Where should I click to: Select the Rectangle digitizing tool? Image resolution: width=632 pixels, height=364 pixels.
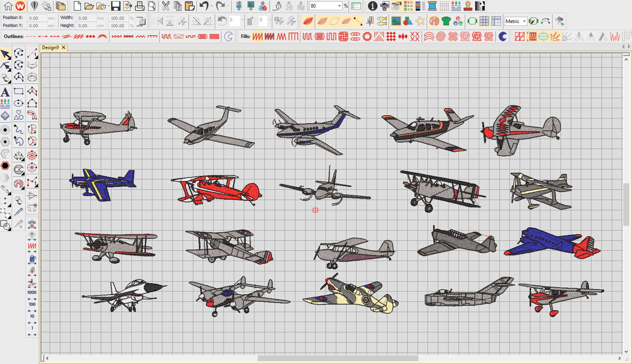point(19,91)
